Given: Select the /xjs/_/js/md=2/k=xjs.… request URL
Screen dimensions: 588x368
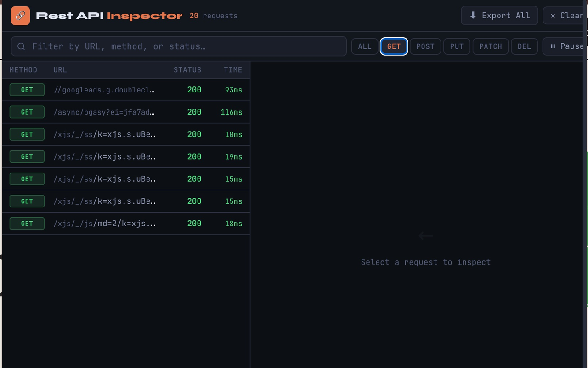Looking at the screenshot, I should pos(104,224).
